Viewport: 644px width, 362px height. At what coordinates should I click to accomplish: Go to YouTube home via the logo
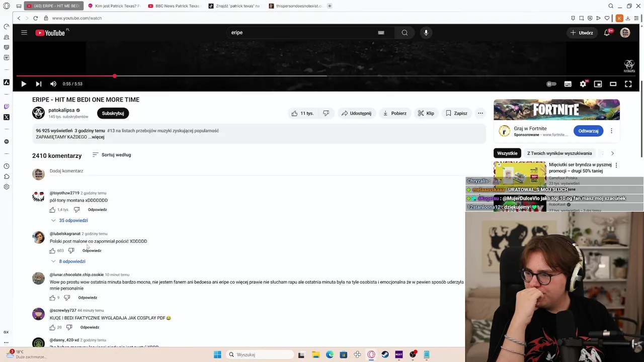point(50,33)
